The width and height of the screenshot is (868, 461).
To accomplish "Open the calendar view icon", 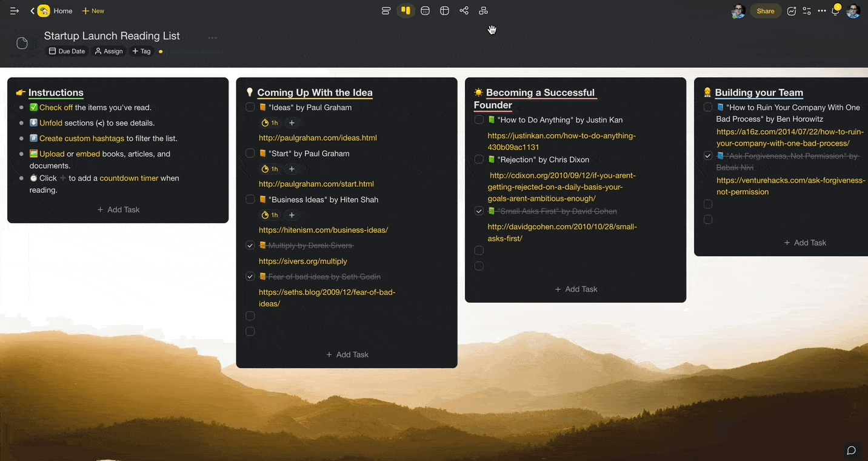I will click(x=425, y=10).
